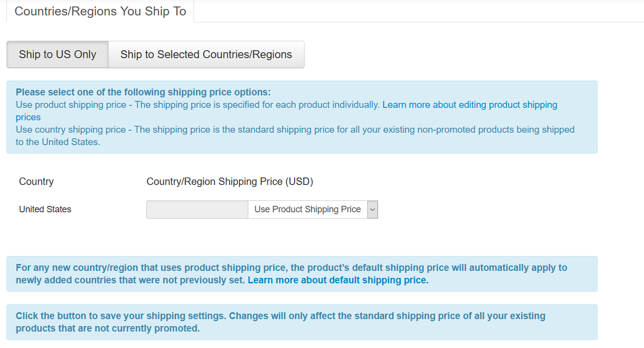The image size is (644, 348).
Task: Click the Country column header
Action: tap(36, 181)
